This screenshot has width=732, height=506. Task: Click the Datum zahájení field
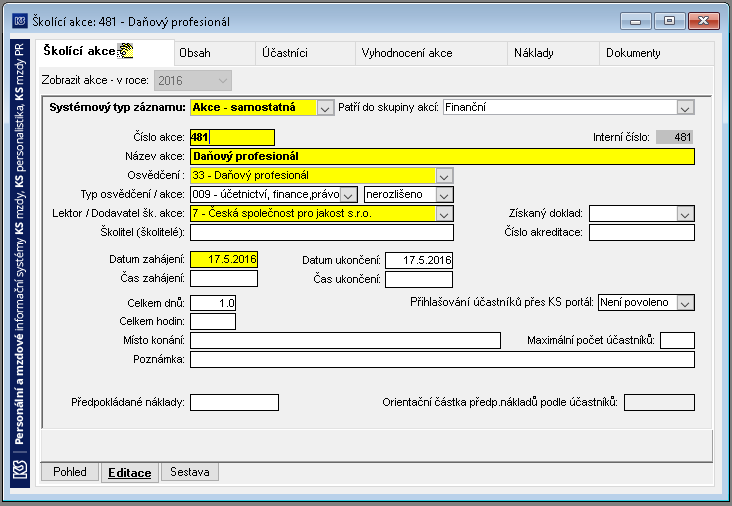pyautogui.click(x=224, y=260)
